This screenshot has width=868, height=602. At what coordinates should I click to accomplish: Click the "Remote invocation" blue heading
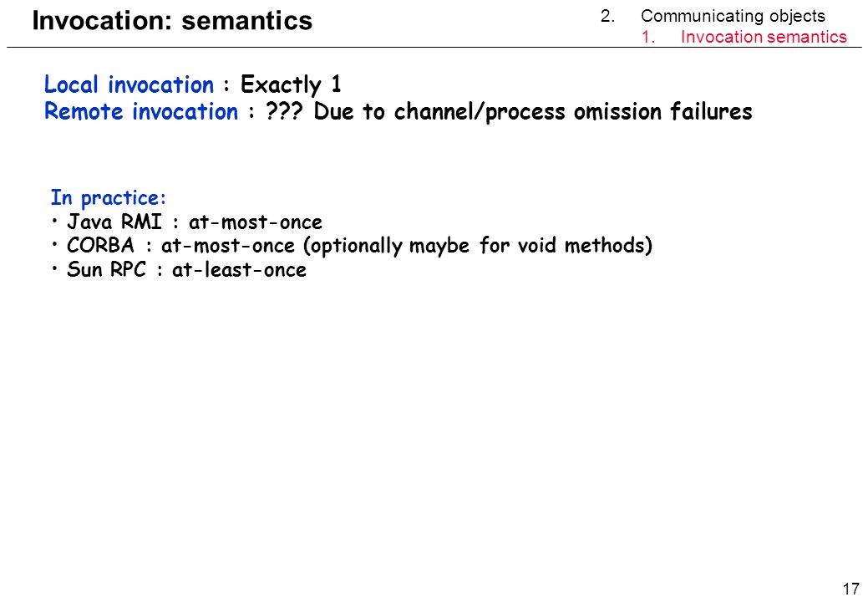141,111
